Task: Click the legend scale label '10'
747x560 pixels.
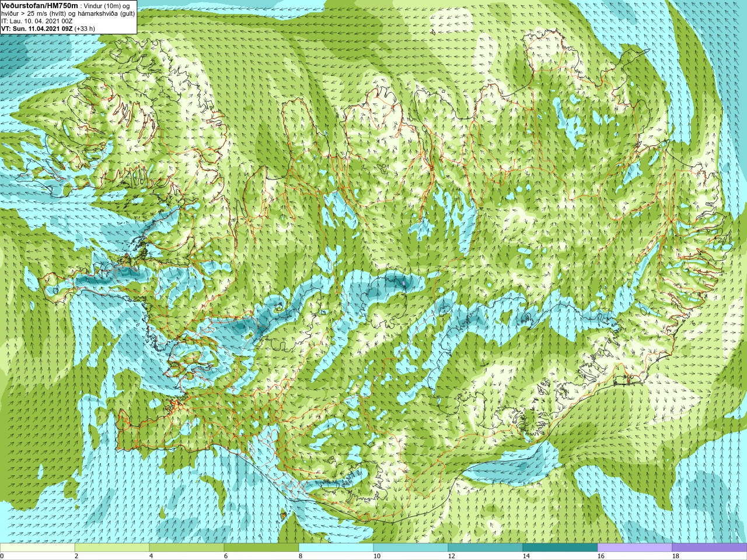Action: click(376, 556)
